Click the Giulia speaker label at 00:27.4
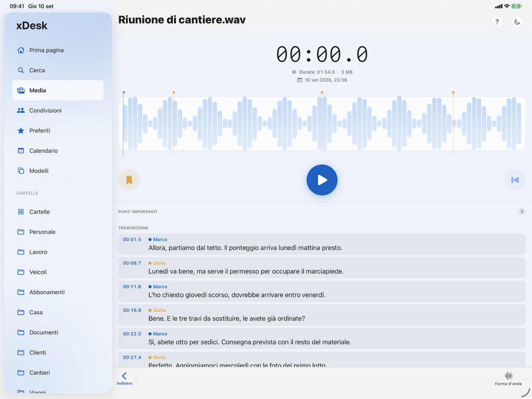This screenshot has width=532, height=399. pos(157,357)
